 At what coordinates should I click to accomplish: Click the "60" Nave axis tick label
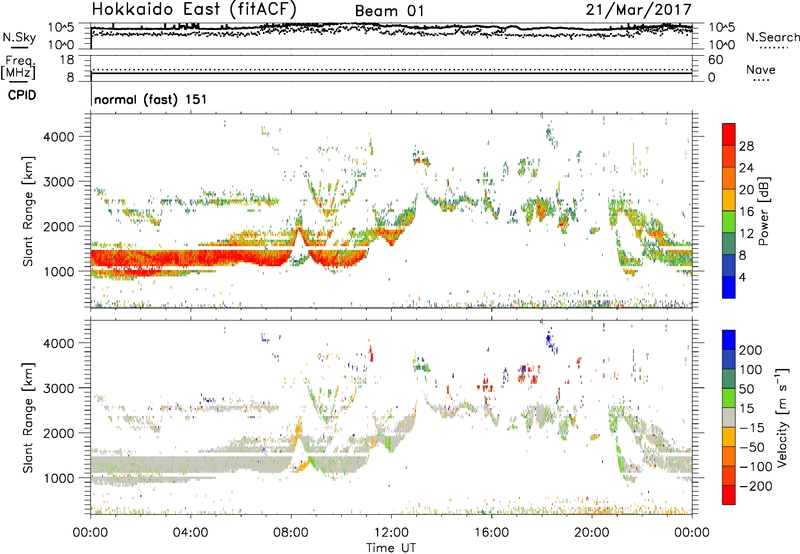tap(715, 60)
